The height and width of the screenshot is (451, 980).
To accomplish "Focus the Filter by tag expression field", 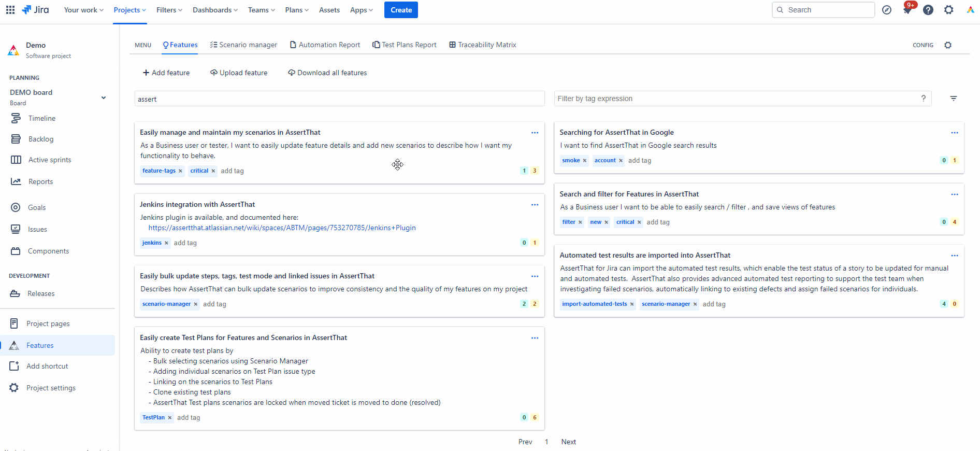I will 743,98.
